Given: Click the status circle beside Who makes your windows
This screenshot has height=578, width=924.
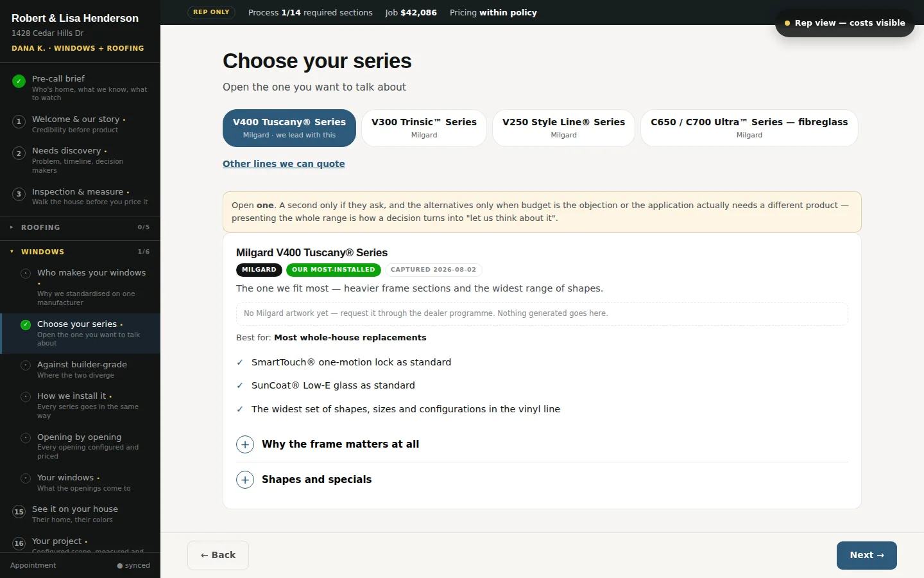Looking at the screenshot, I should (x=26, y=274).
